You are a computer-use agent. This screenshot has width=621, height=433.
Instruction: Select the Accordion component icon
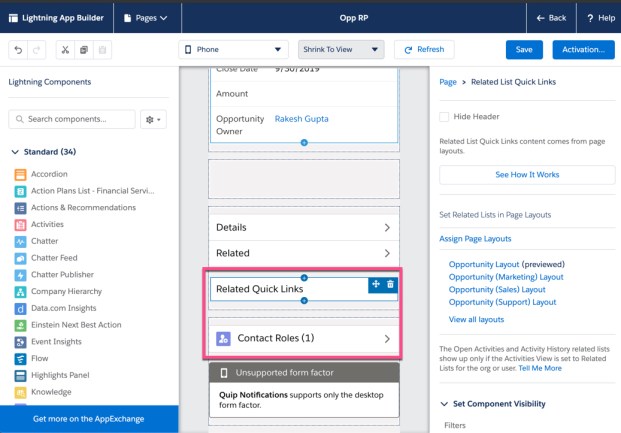coord(20,174)
